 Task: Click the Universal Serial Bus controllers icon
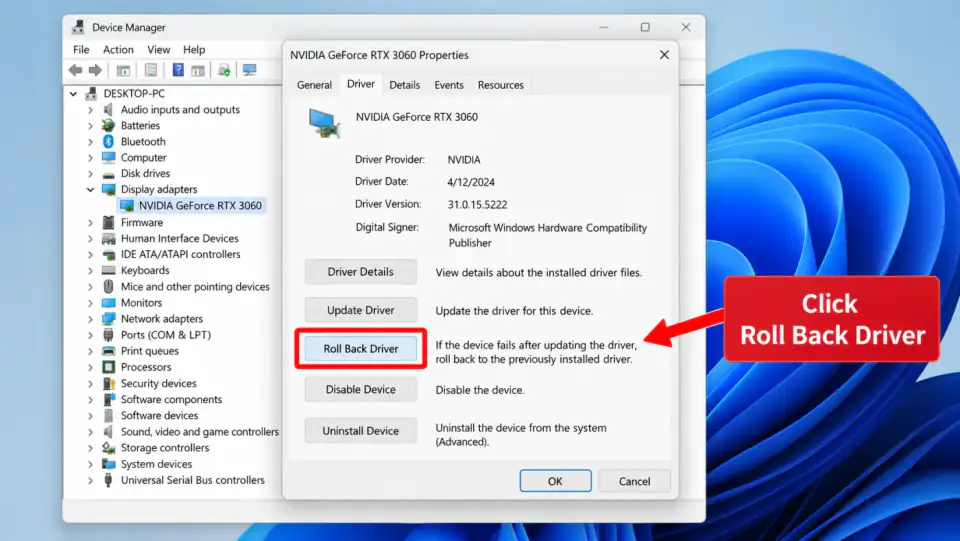point(108,480)
